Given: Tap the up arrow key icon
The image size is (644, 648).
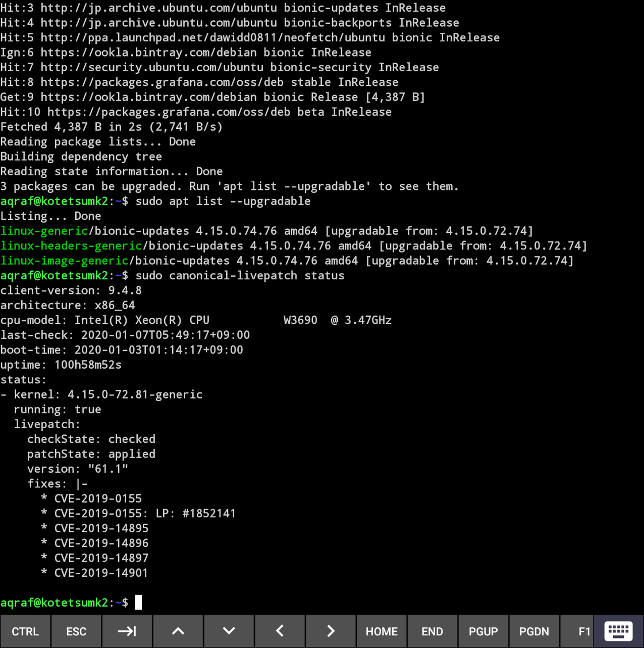Looking at the screenshot, I should coord(178,631).
